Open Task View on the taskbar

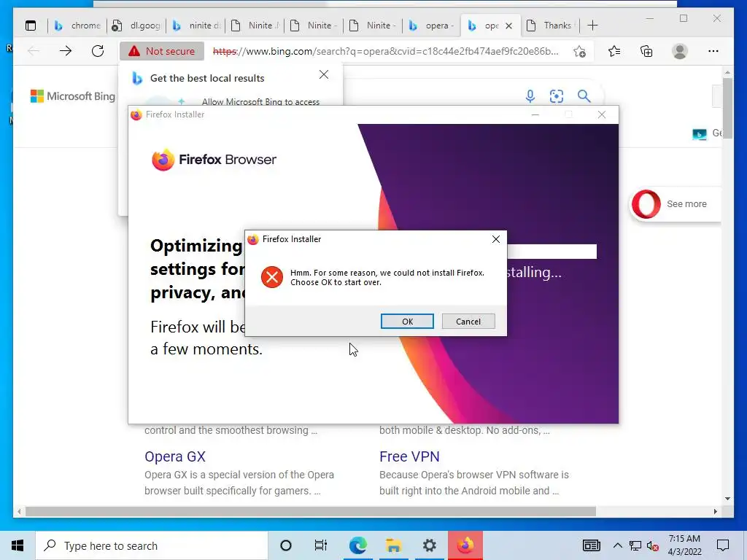pos(321,545)
